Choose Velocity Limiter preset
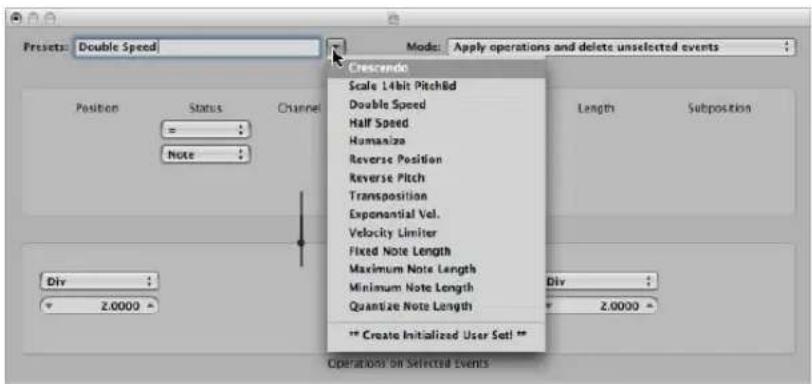 click(436, 233)
